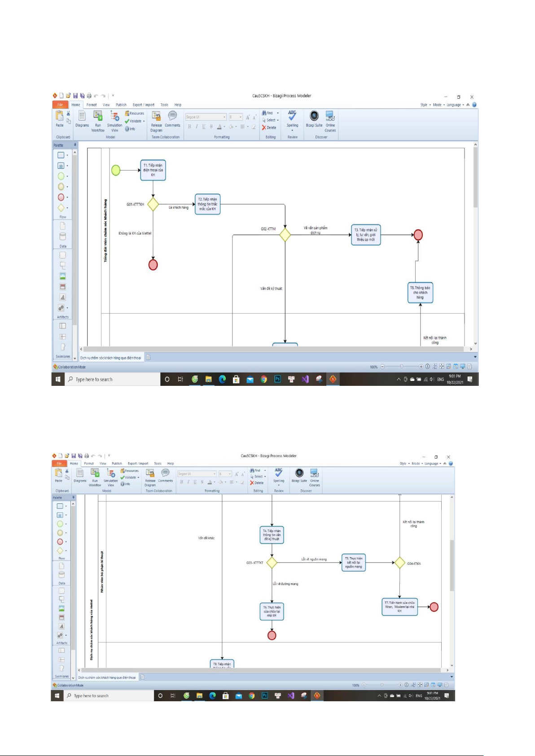The image size is (535, 756).
Task: Select yellow Gateway diamond in lower window palette
Action: point(60,551)
